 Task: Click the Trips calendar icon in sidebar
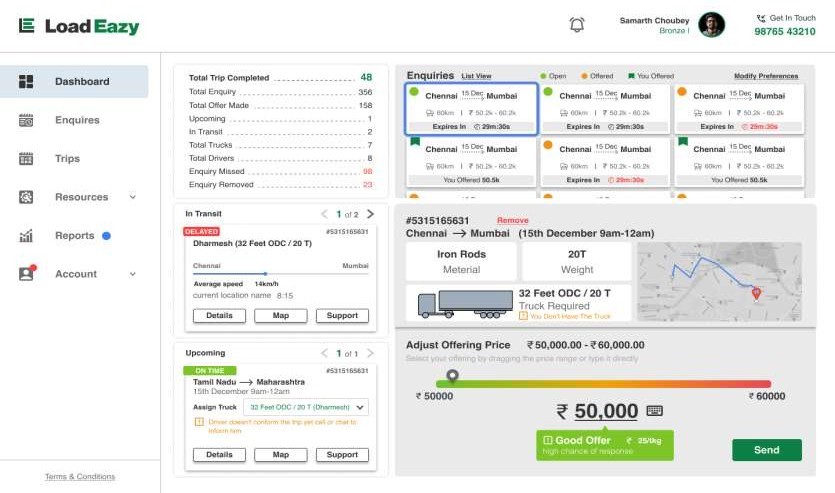26,159
